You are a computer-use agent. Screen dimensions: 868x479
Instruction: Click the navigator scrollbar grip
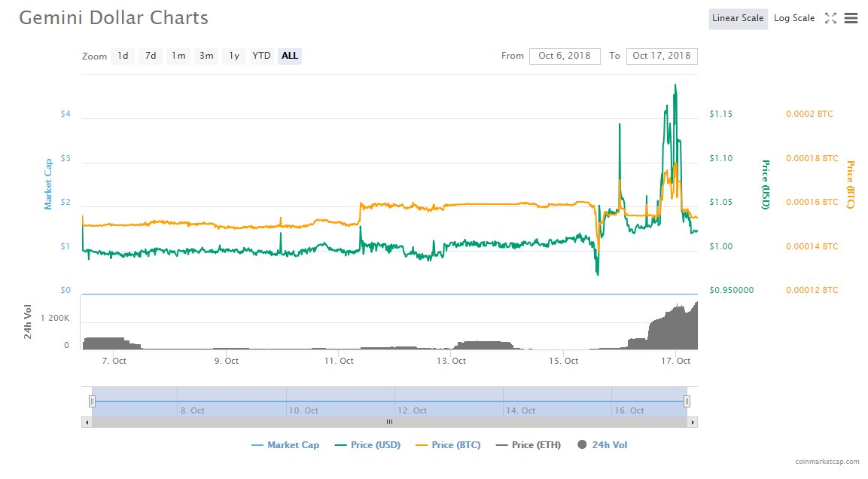389,422
